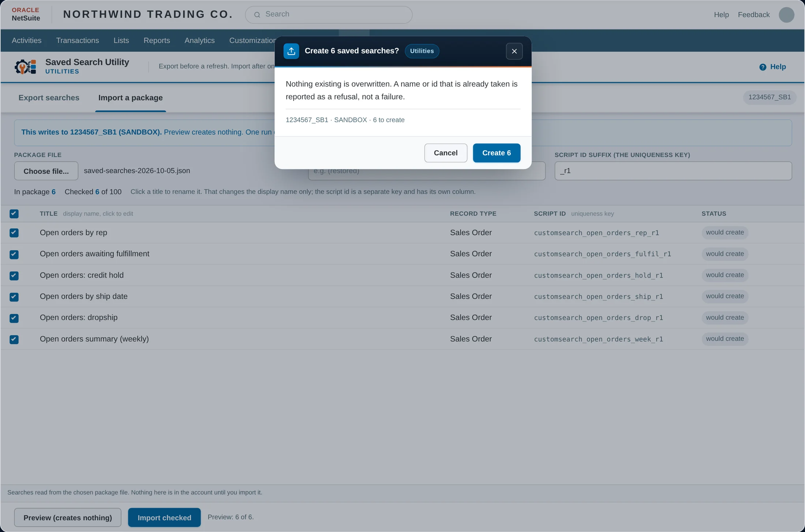Click script id customsearch_open_orders_ship_r1
Image resolution: width=805 pixels, height=532 pixels.
pyautogui.click(x=598, y=297)
